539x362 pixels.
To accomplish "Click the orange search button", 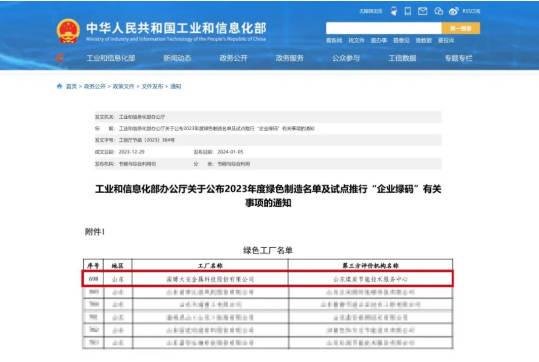I will (461, 28).
